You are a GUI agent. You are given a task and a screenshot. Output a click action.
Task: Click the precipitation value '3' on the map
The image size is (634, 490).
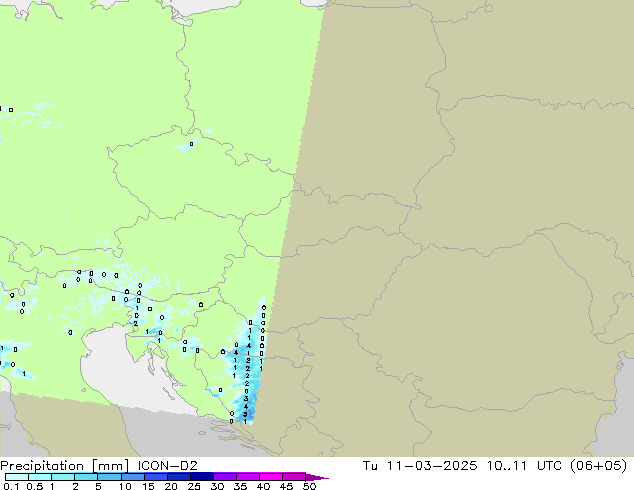(x=246, y=399)
